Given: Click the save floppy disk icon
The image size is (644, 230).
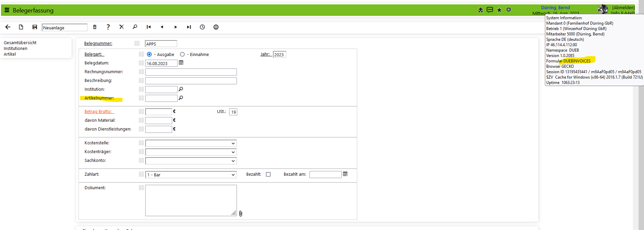Looking at the screenshot, I should pos(34,27).
